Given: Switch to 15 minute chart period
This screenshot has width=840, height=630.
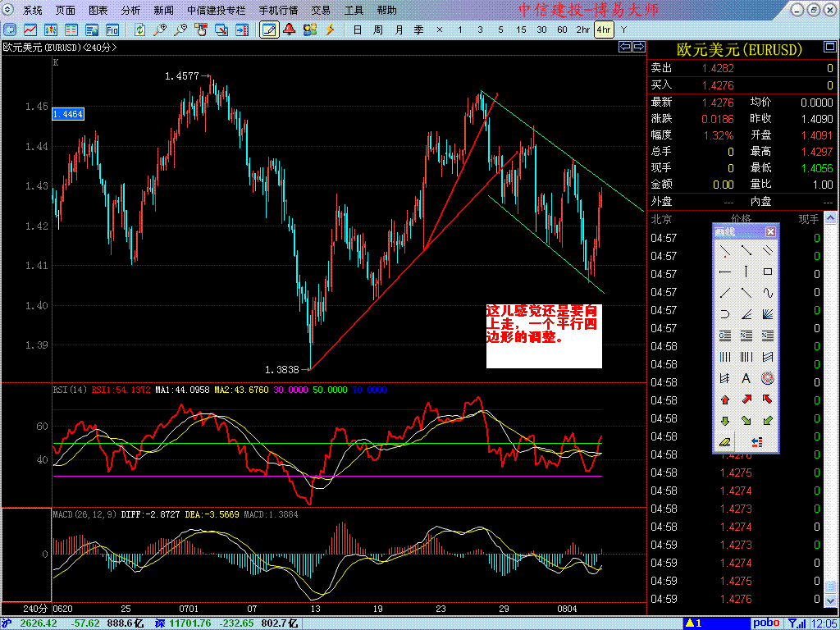Looking at the screenshot, I should (521, 30).
